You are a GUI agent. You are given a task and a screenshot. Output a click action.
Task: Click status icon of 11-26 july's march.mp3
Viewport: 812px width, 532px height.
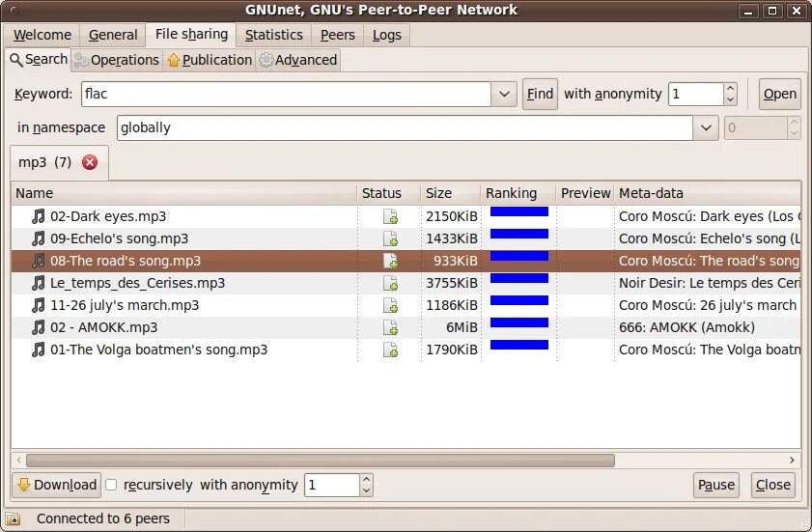click(x=390, y=305)
